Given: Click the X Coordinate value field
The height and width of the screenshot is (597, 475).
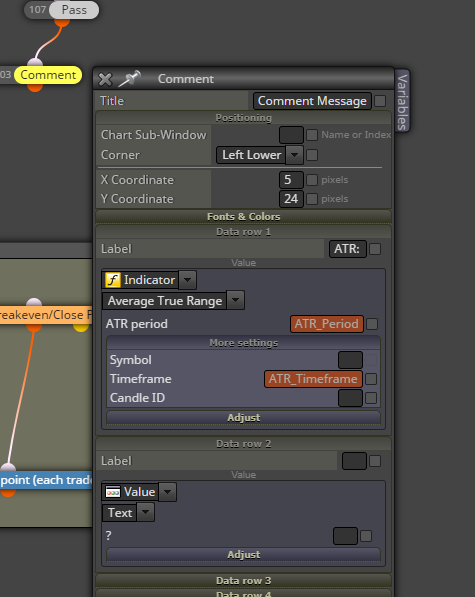Looking at the screenshot, I should 291,180.
